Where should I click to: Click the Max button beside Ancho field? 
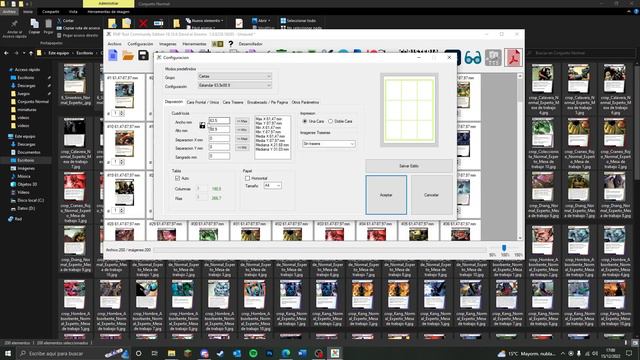(x=242, y=121)
